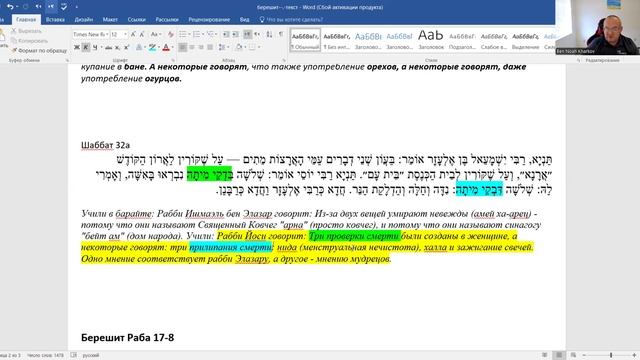Create a multilevel list

point(210,34)
